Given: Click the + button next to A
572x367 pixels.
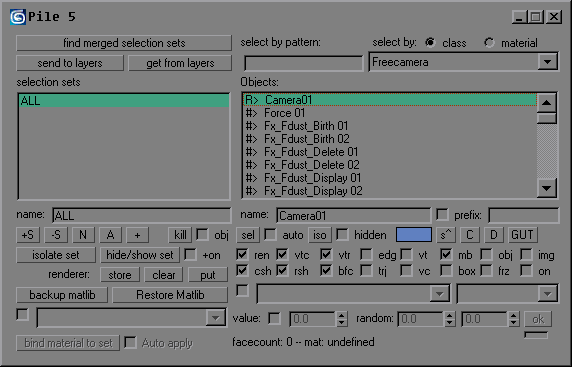Looking at the screenshot, I should (x=138, y=235).
